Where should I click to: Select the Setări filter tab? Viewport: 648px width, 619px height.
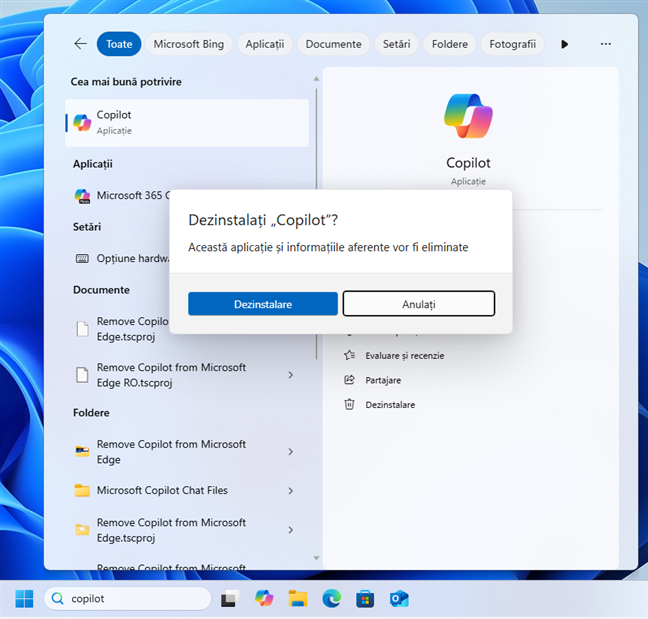pyautogui.click(x=396, y=44)
